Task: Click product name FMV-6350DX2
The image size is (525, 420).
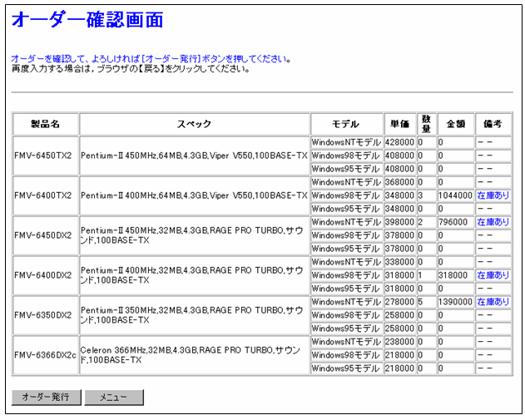Action: pyautogui.click(x=43, y=315)
